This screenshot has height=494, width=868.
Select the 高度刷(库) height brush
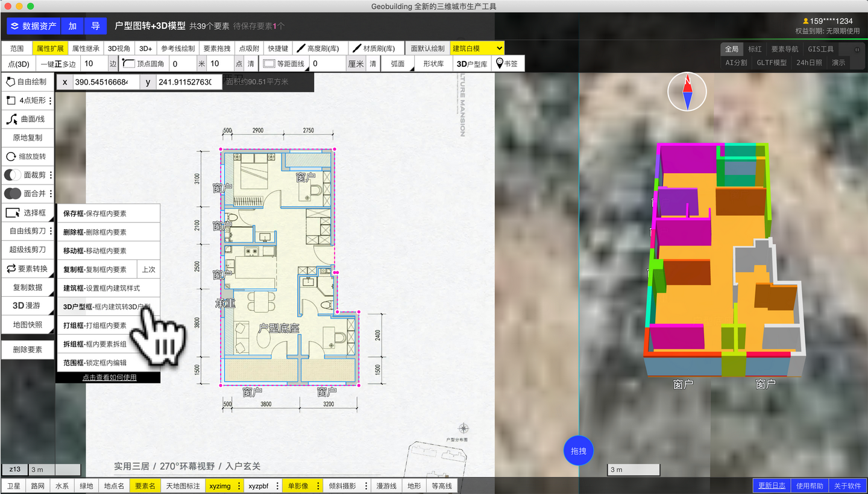pyautogui.click(x=321, y=48)
